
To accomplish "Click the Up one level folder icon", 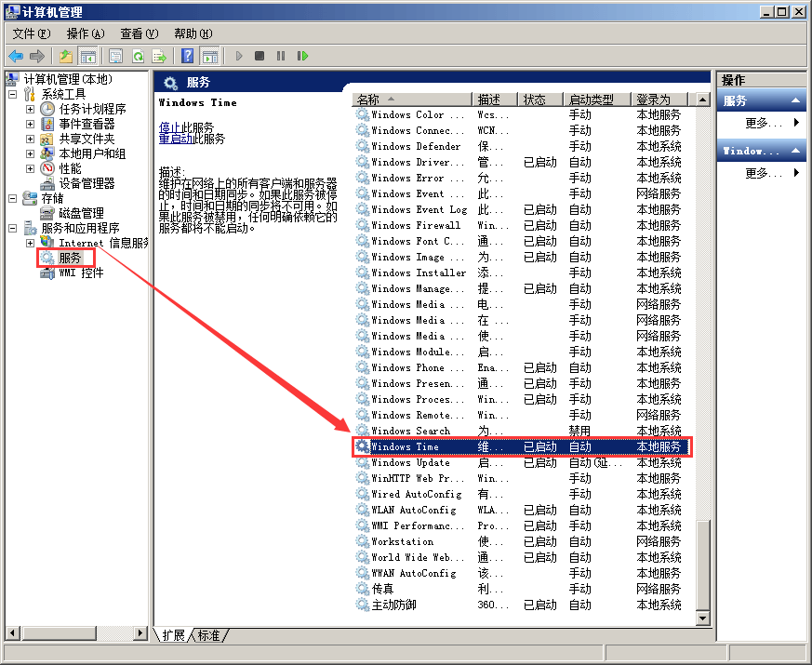I will [66, 56].
